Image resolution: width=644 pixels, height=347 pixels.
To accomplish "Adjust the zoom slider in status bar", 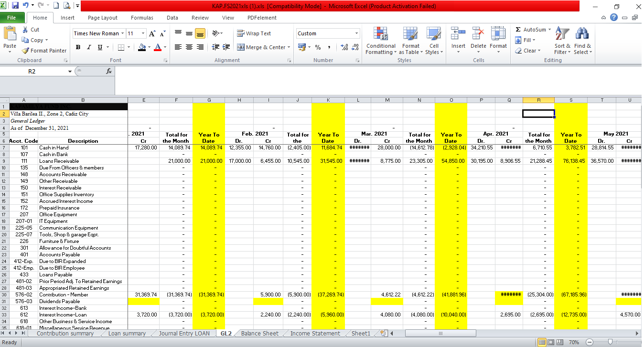I will pos(610,342).
